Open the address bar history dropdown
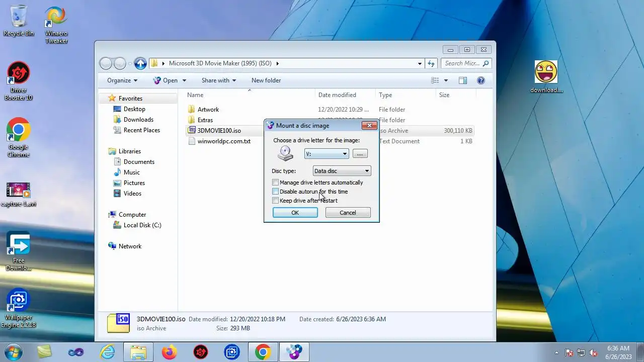 (x=420, y=63)
